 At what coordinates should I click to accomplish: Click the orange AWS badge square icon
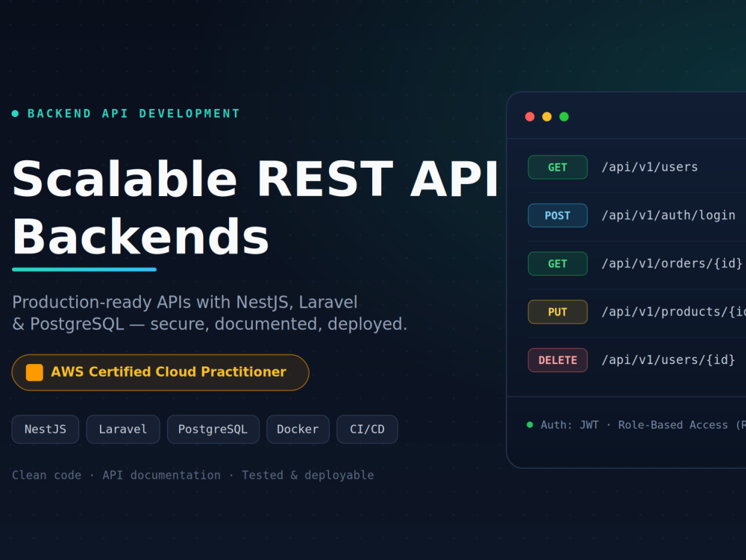(x=34, y=372)
